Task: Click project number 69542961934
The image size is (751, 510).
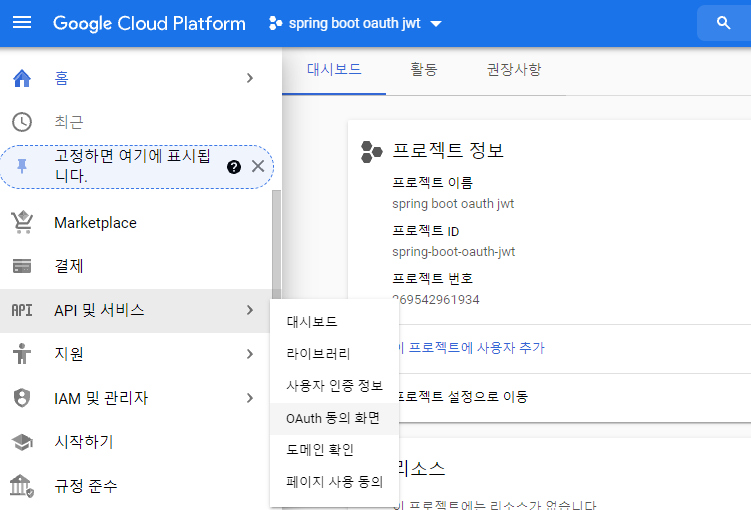Action: [436, 300]
